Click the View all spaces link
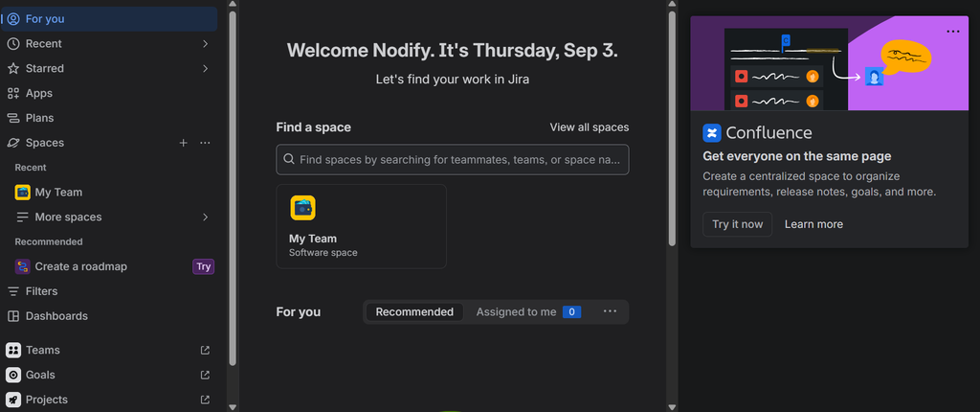 pyautogui.click(x=590, y=127)
